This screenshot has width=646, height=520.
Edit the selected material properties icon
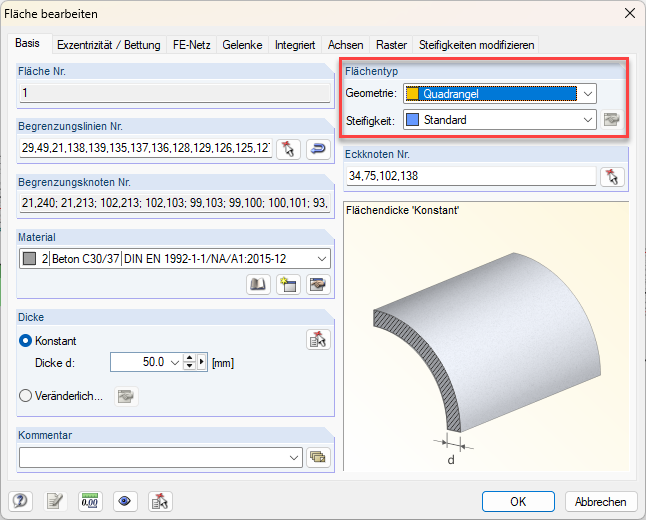[318, 285]
